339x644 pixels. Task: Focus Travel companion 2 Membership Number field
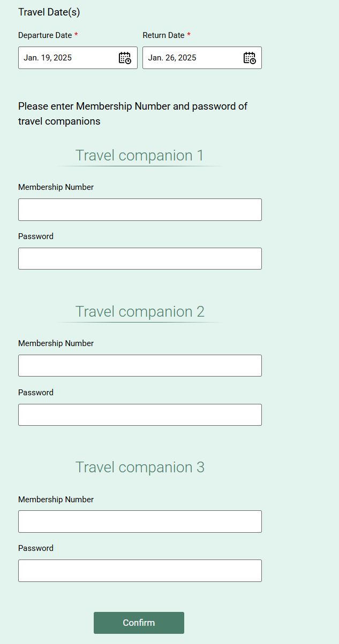(140, 365)
